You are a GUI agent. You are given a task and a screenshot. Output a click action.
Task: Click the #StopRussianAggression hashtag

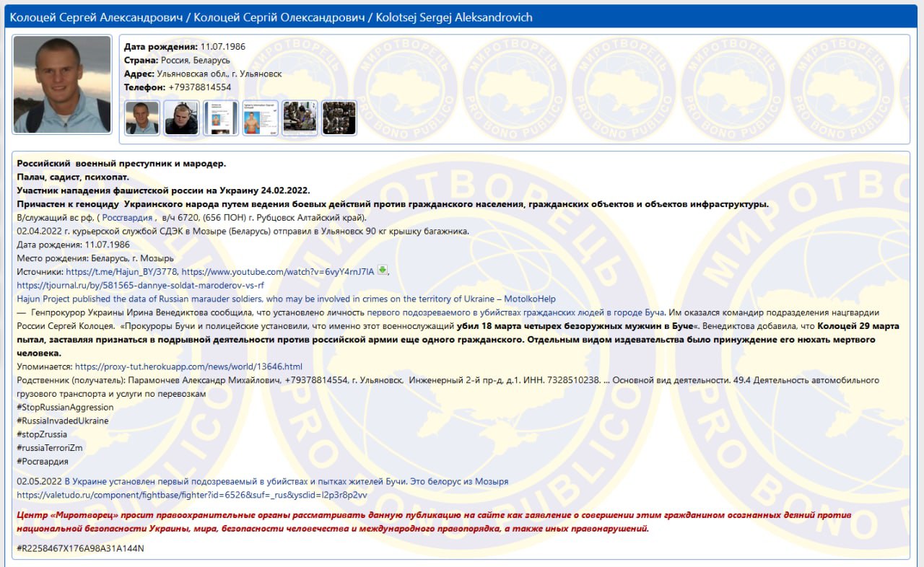(x=65, y=408)
